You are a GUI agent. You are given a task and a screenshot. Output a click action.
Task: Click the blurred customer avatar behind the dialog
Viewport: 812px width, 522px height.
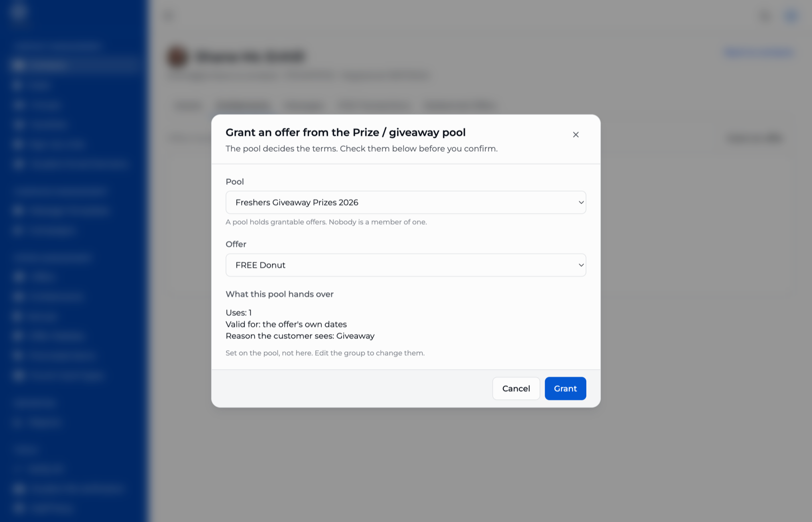click(178, 57)
